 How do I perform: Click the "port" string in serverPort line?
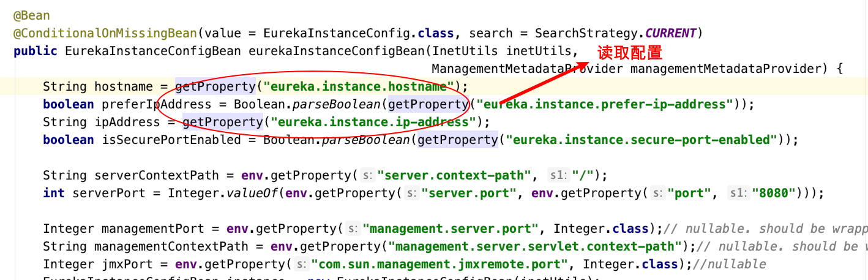(689, 193)
